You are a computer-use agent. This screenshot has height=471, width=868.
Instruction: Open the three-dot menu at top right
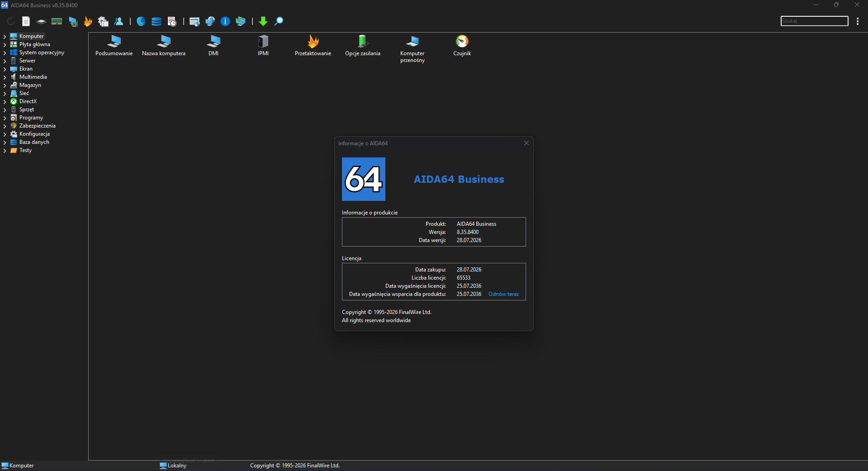pos(858,21)
